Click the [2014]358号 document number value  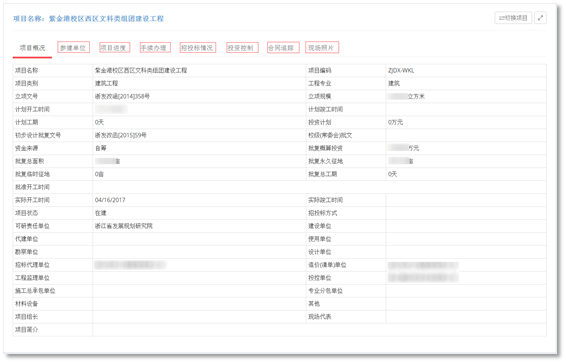(x=122, y=96)
